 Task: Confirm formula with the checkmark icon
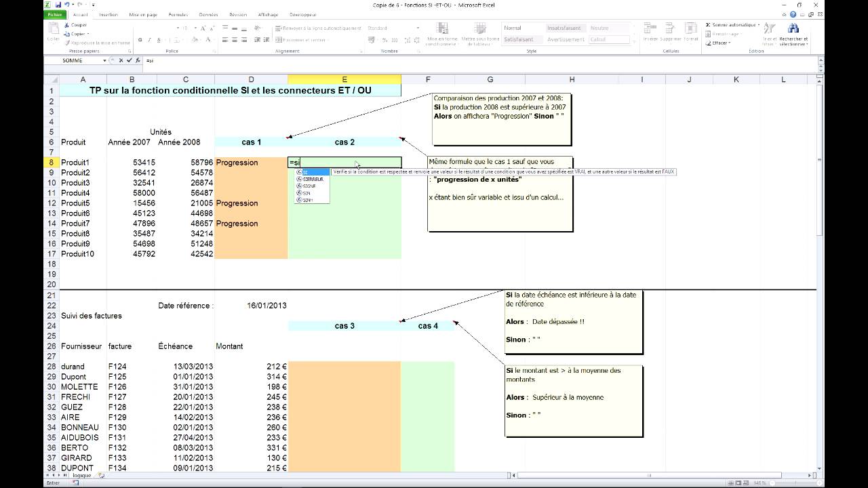(129, 60)
